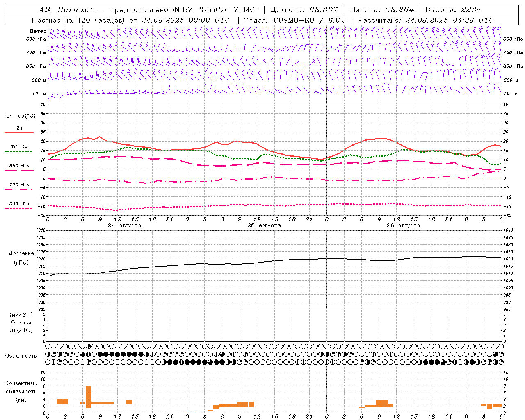
Task: Click the '26 августа' date label
Action: click(x=404, y=226)
